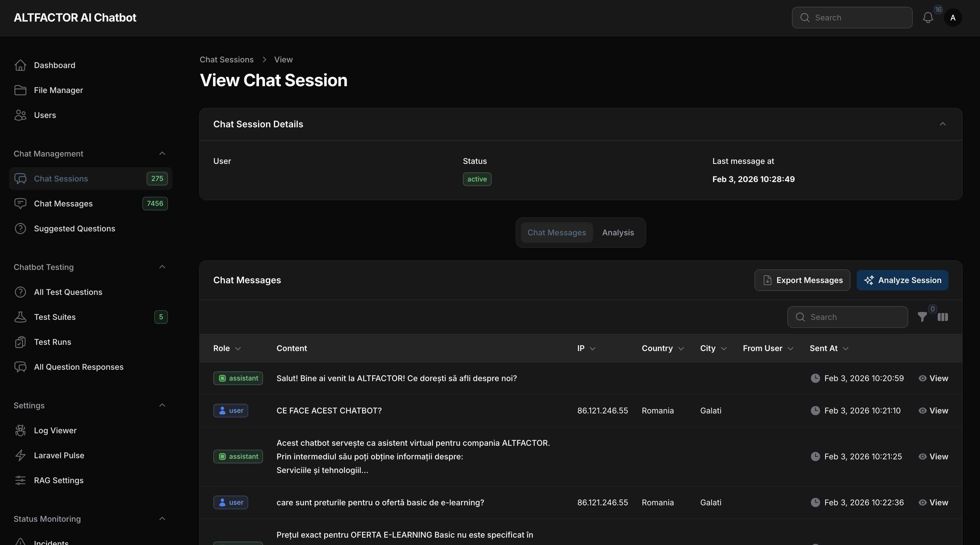Select the Users sidebar icon
980x545 pixels.
click(x=20, y=115)
